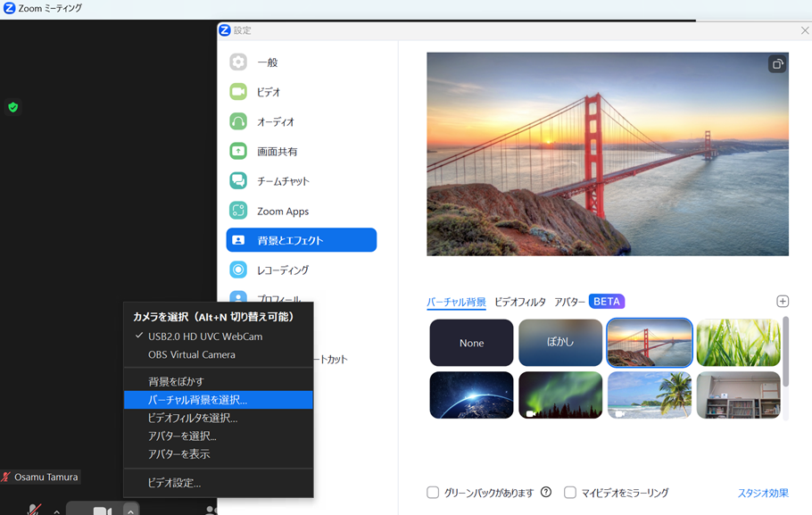Toggle the マイビデオをミラーリング checkbox
Screen dimensions: 812x515
[x=570, y=493]
